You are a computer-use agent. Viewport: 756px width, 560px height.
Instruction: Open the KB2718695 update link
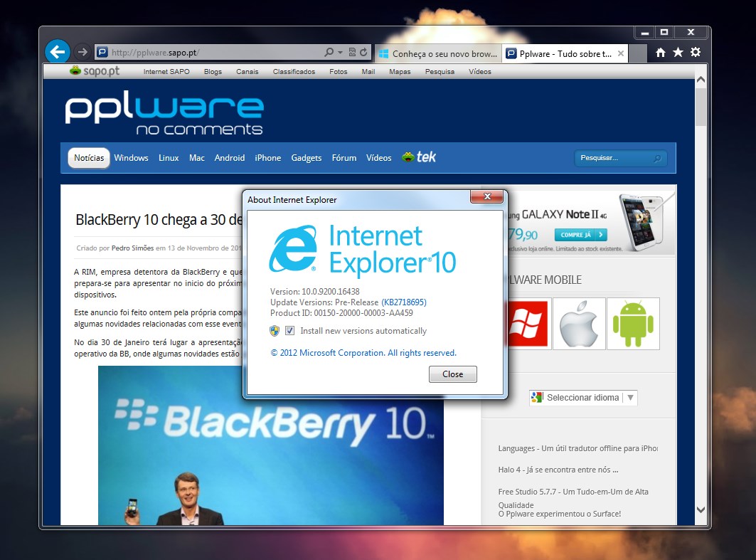tap(404, 302)
